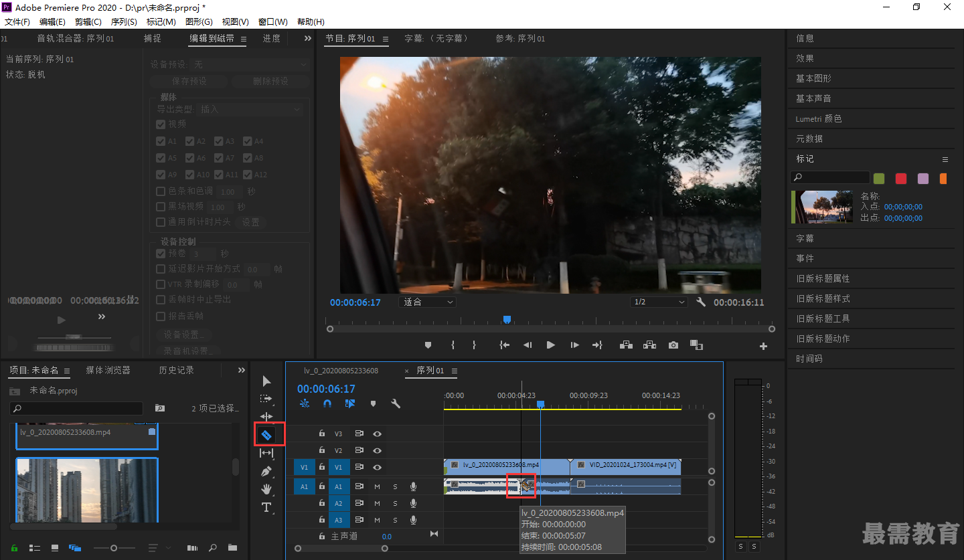Open the 适合 zoom level dropdown
964x560 pixels.
click(428, 302)
